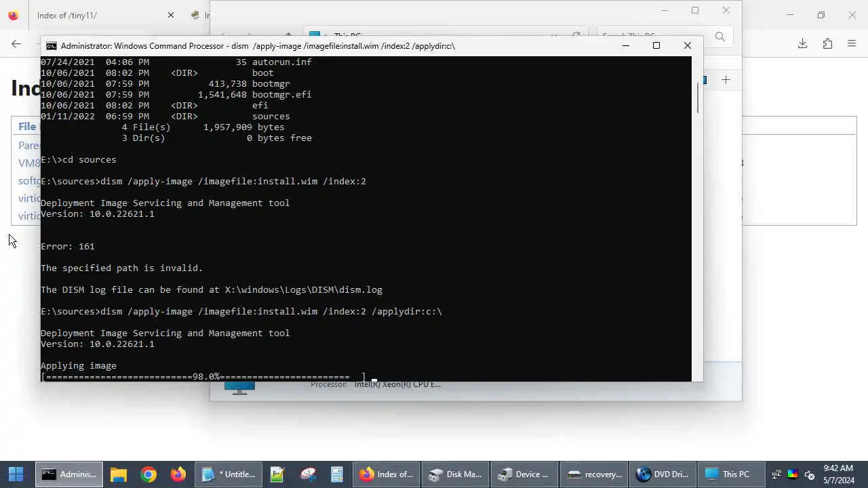Screen dimensions: 868x488
Task: Click the muted volume tray icon
Action: tap(809, 474)
